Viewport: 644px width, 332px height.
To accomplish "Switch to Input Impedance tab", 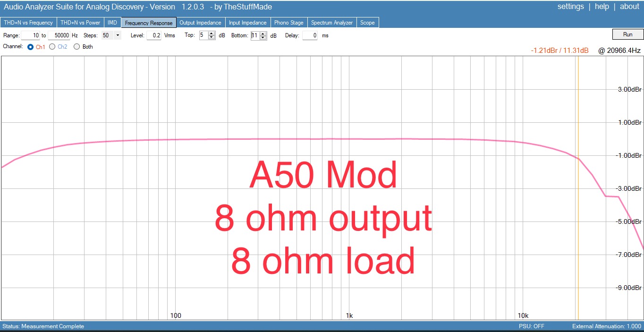I will tap(247, 23).
